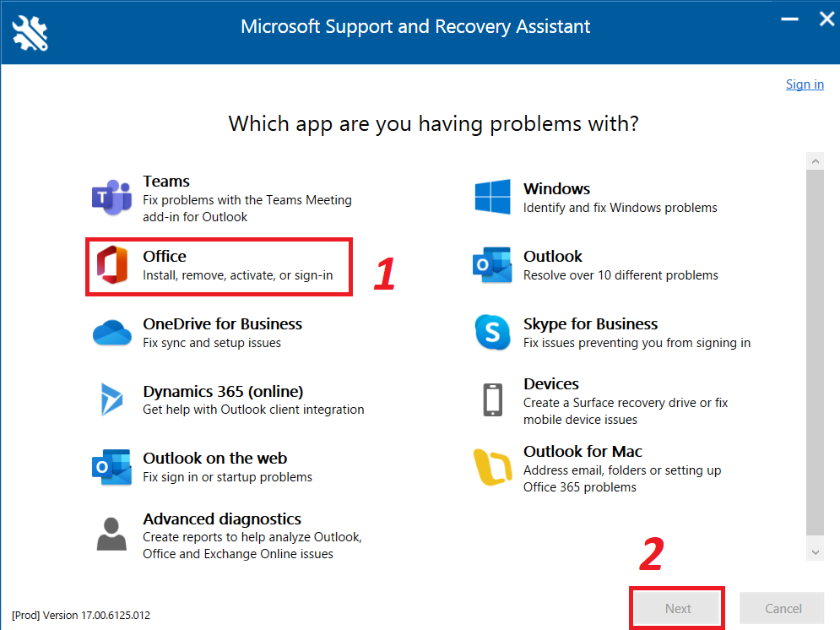
Task: Click 'Install, remove, activate, or sign-in' description
Action: tap(238, 275)
